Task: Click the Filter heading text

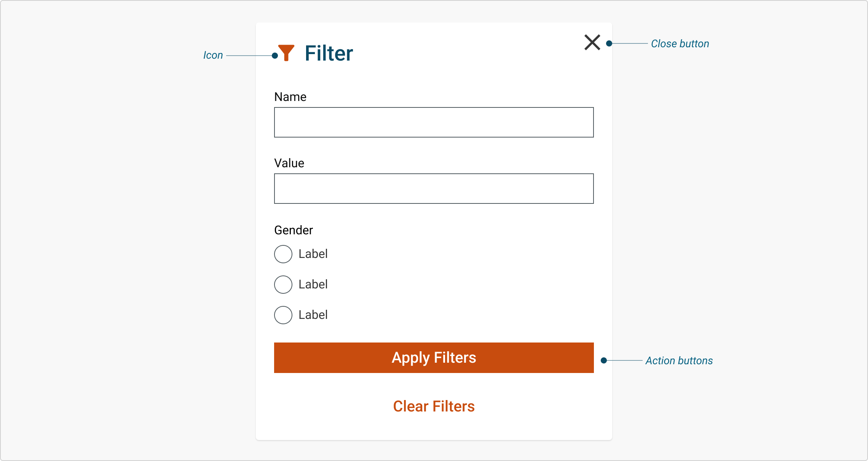Action: (329, 53)
